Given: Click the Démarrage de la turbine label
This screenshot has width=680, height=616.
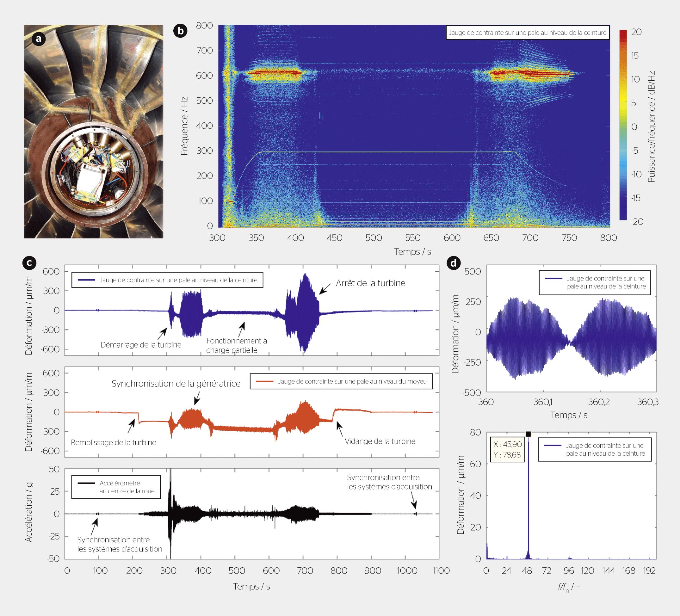Looking at the screenshot, I should click(x=141, y=345).
